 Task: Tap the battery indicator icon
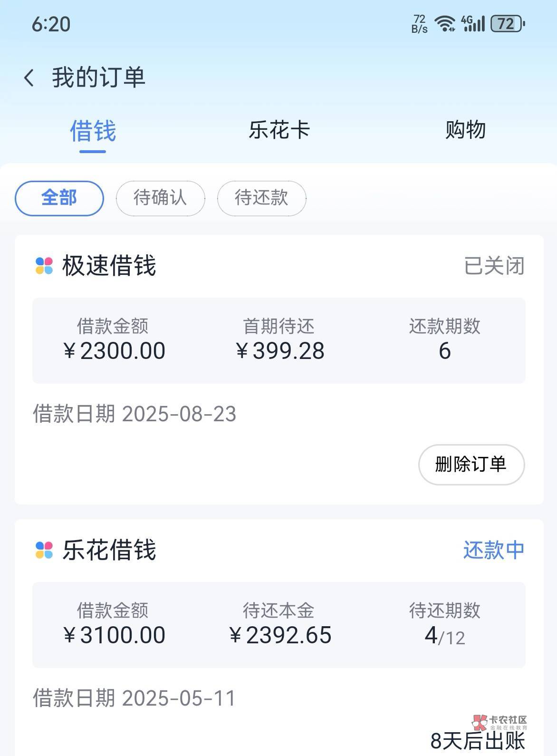[x=507, y=23]
